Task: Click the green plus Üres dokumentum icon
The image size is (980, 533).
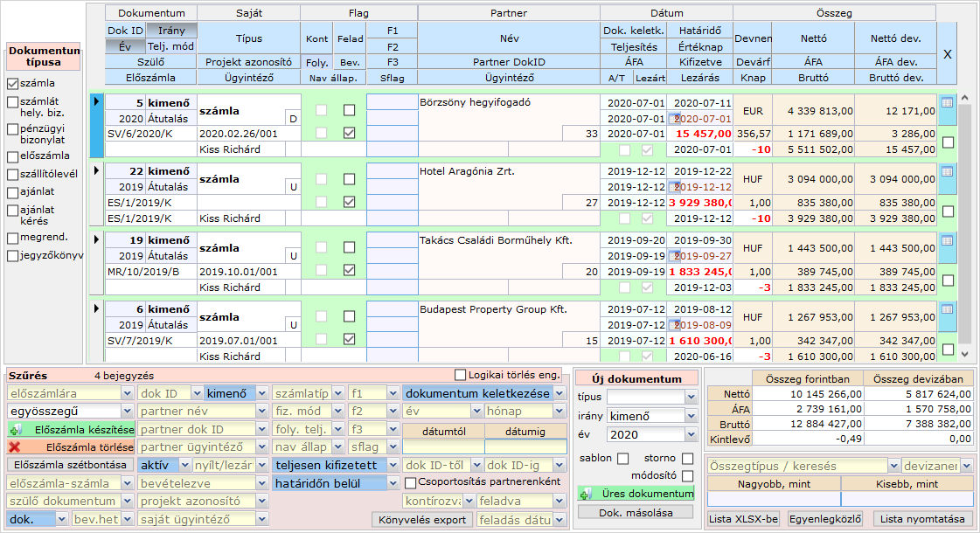Action: click(585, 495)
